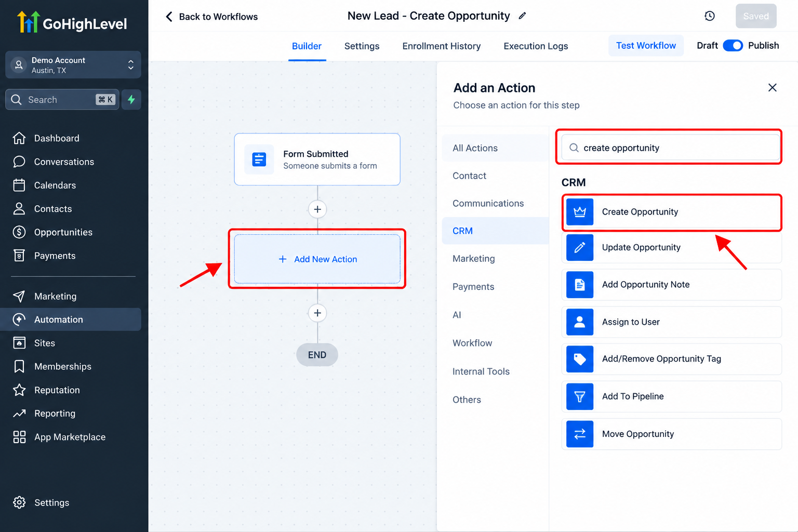Viewport: 798px width, 532px height.
Task: Click the lightning bolt quick actions icon
Action: click(x=131, y=99)
